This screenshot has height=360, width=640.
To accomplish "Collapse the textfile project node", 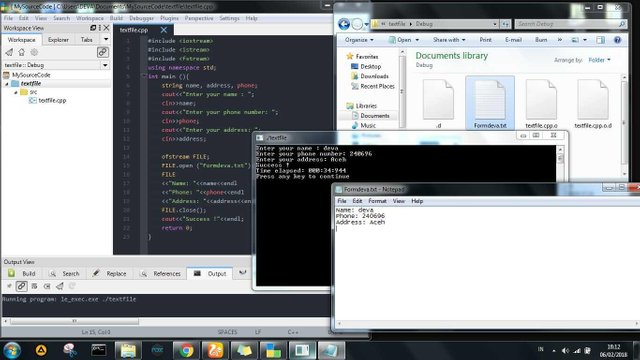I will point(7,84).
